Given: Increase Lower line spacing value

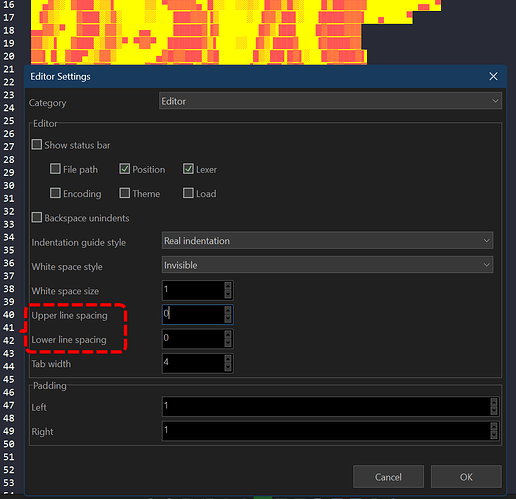Looking at the screenshot, I should click(x=228, y=335).
